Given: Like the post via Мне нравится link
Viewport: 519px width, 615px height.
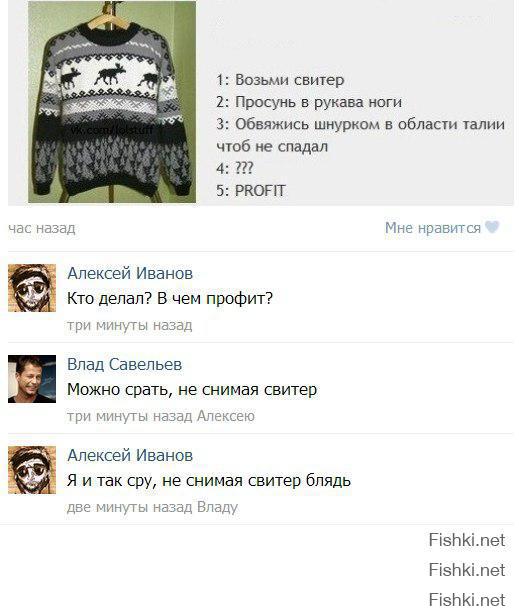Looking at the screenshot, I should (433, 228).
